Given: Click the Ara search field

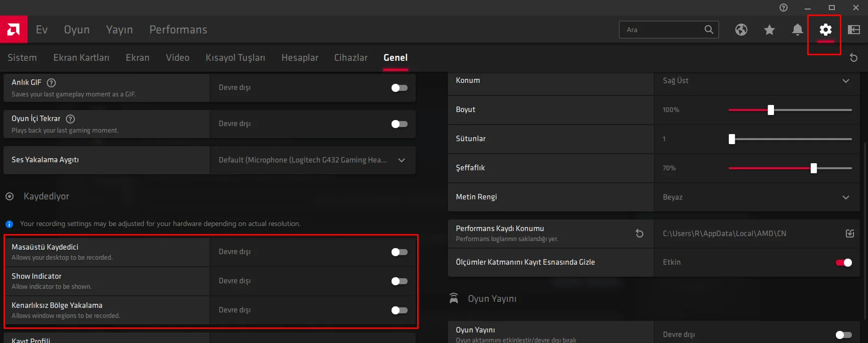Looking at the screenshot, I should 662,30.
